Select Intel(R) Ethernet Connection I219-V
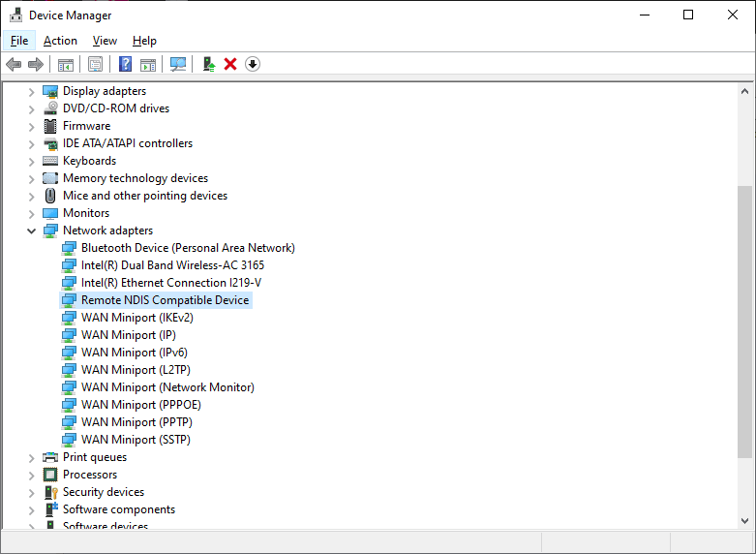The width and height of the screenshot is (756, 554). (171, 283)
